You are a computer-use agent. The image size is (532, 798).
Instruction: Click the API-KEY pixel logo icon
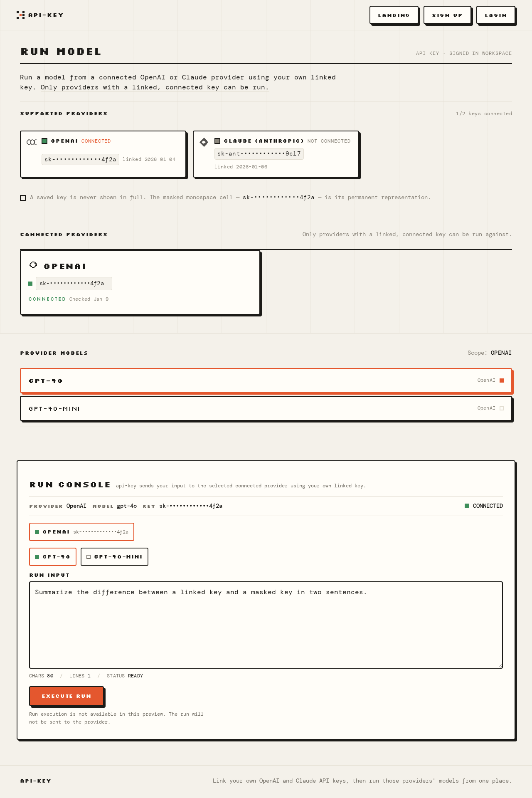tap(21, 15)
